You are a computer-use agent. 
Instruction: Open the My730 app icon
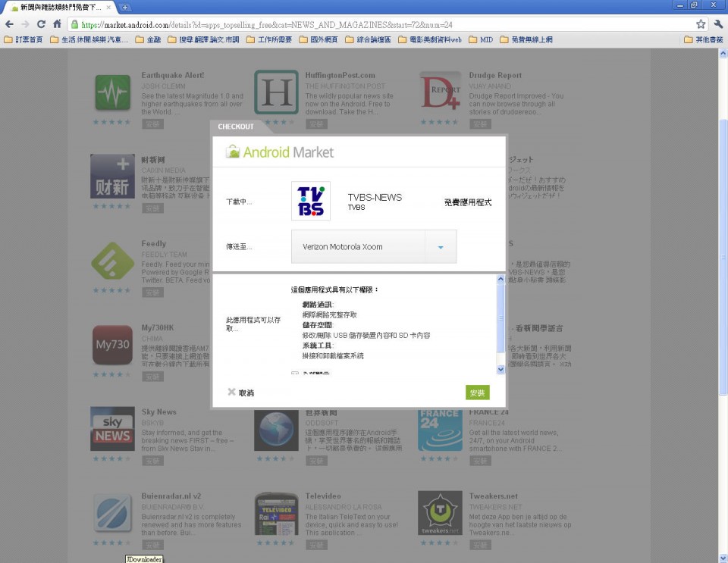(x=112, y=345)
